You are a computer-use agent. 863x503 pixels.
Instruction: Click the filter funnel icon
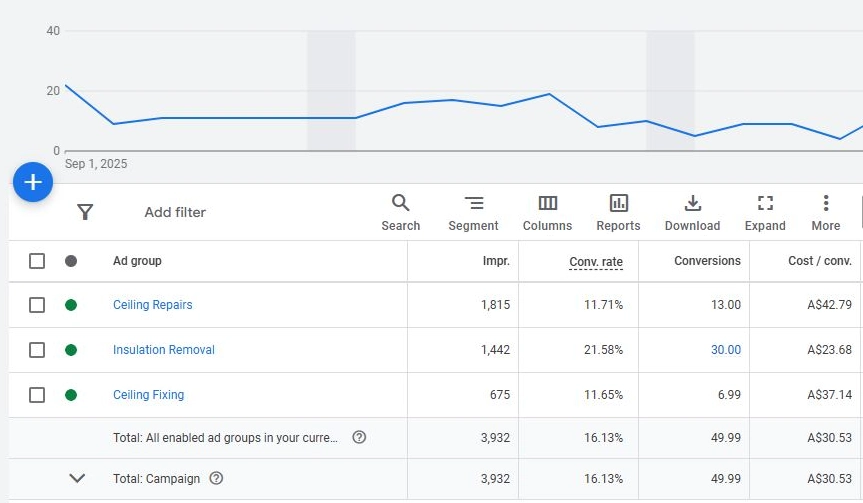tap(85, 212)
